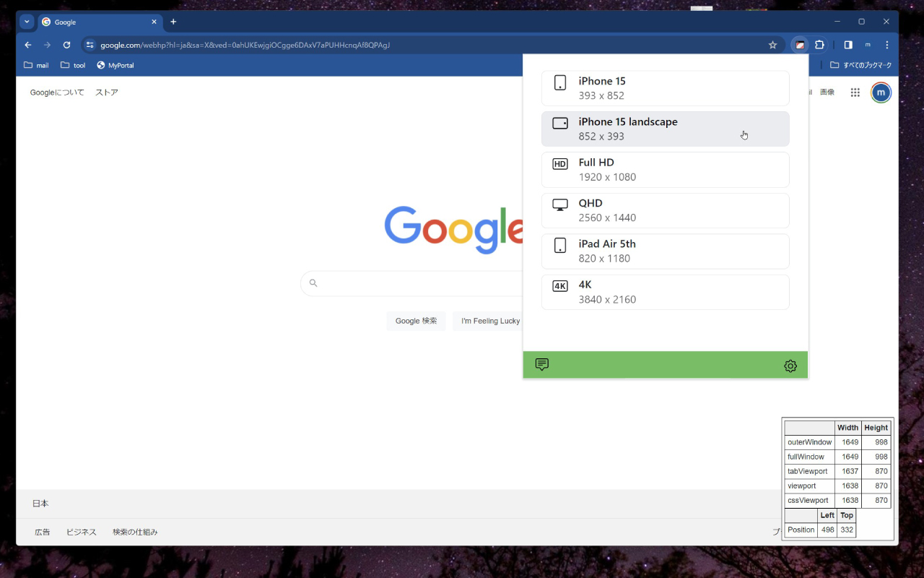Open the 検索の仕組み footer link
924x578 pixels.
tap(135, 532)
